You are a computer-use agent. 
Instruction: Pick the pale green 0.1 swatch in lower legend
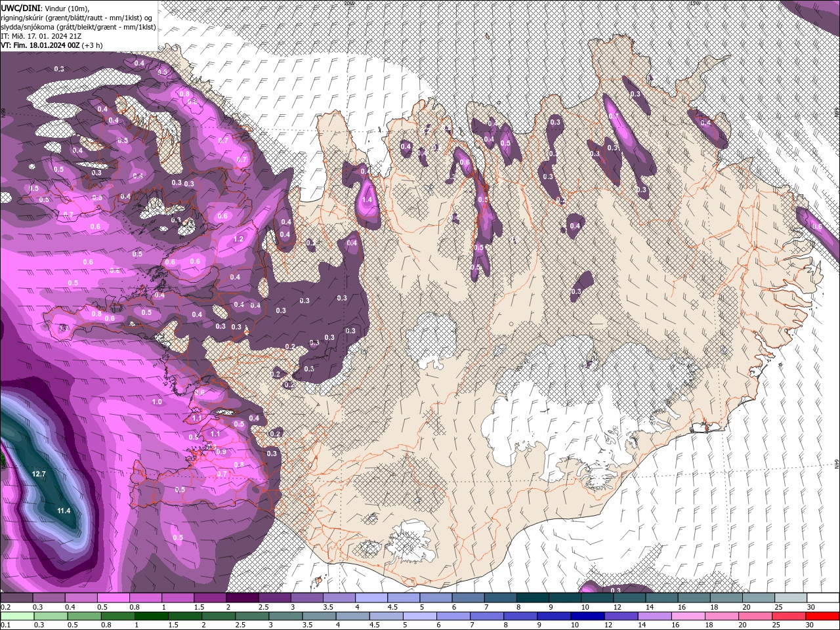[17, 616]
